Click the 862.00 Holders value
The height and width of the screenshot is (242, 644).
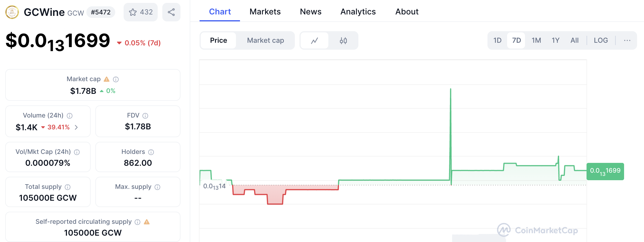[138, 163]
